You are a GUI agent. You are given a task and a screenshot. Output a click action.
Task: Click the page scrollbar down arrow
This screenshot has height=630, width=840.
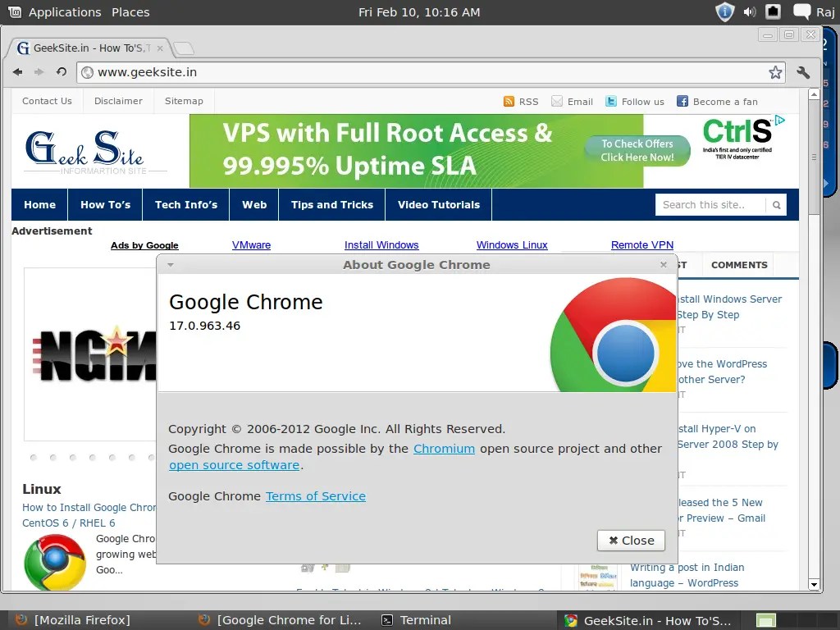814,584
